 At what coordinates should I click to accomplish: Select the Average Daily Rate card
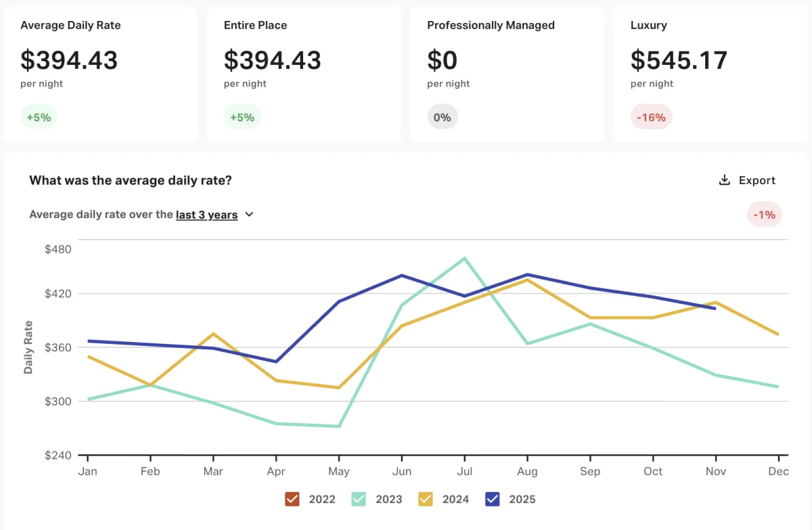click(x=100, y=74)
